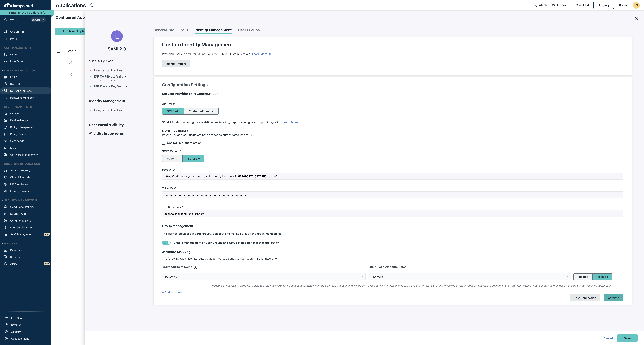Click the Test Connection button
644x345 pixels.
[x=585, y=298]
